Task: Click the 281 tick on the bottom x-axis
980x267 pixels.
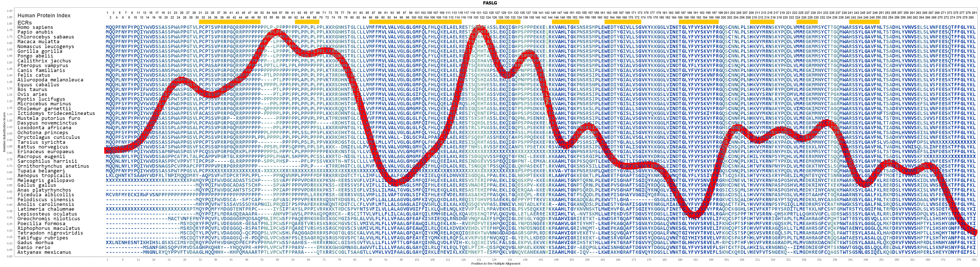Action: pos(974,260)
